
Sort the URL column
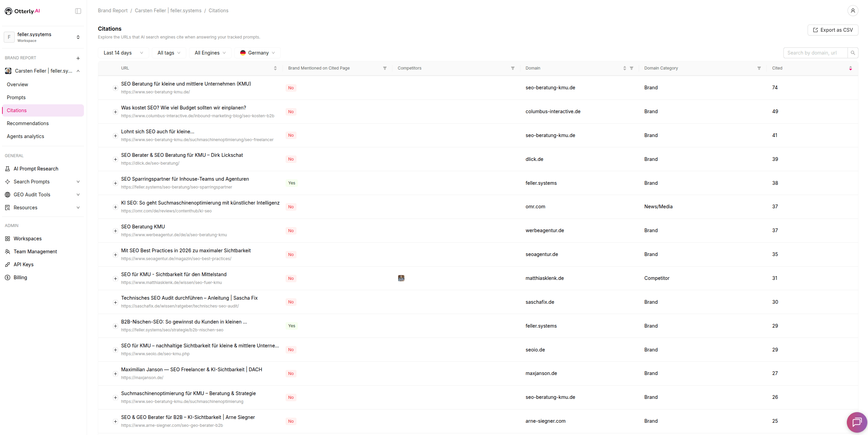point(275,68)
